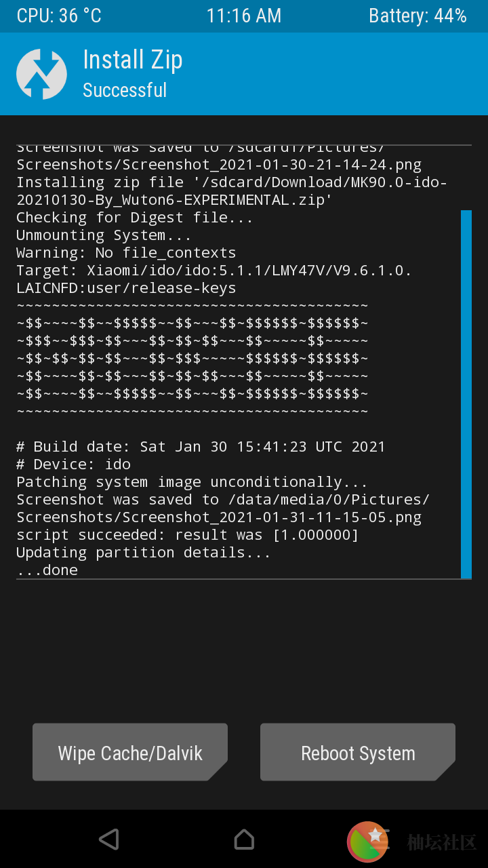
Task: Tap the TWRP logo in header
Action: [41, 75]
